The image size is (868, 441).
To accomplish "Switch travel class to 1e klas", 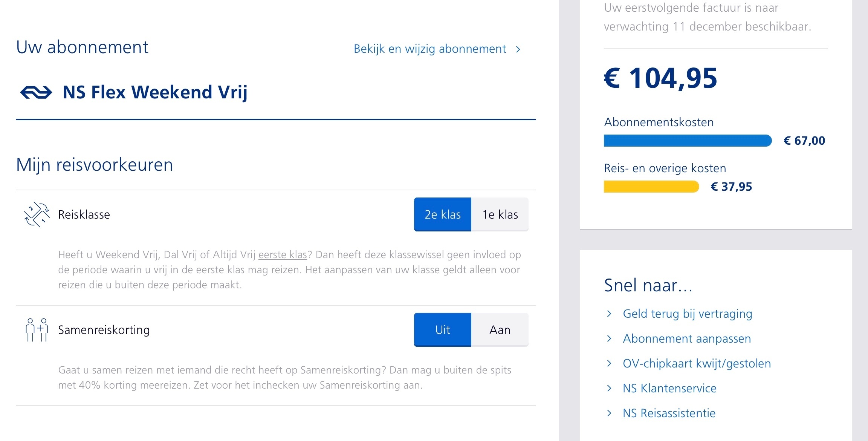I will click(x=500, y=214).
